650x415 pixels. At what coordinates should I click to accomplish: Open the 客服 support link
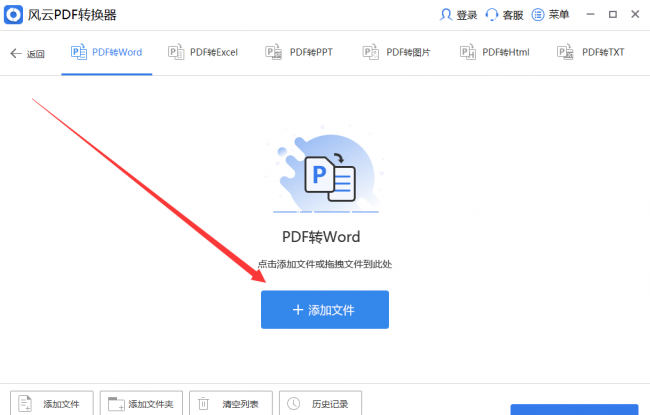(513, 15)
